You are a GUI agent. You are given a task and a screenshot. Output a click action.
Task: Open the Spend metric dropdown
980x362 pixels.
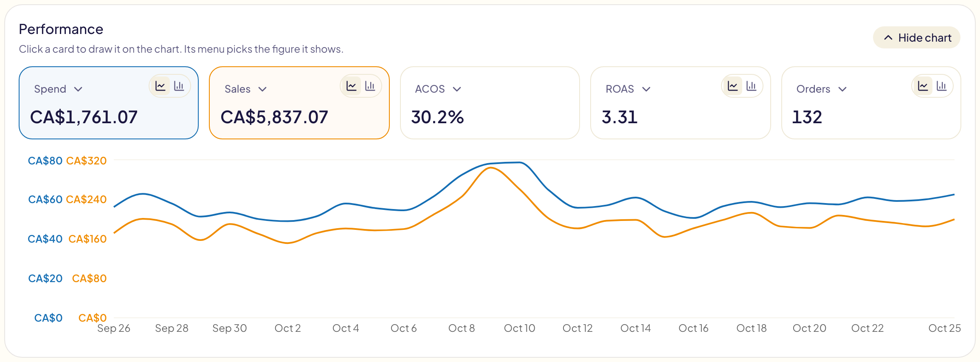click(58, 89)
